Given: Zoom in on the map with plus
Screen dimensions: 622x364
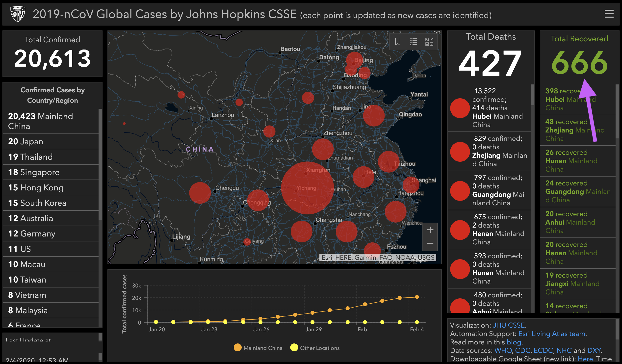Looking at the screenshot, I should 430,230.
